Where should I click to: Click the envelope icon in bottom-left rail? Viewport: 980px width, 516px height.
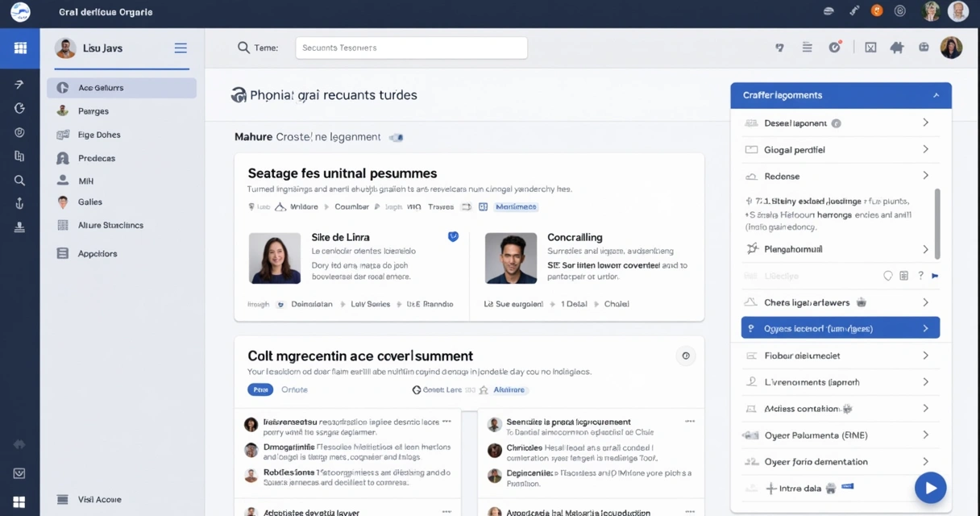click(x=20, y=472)
